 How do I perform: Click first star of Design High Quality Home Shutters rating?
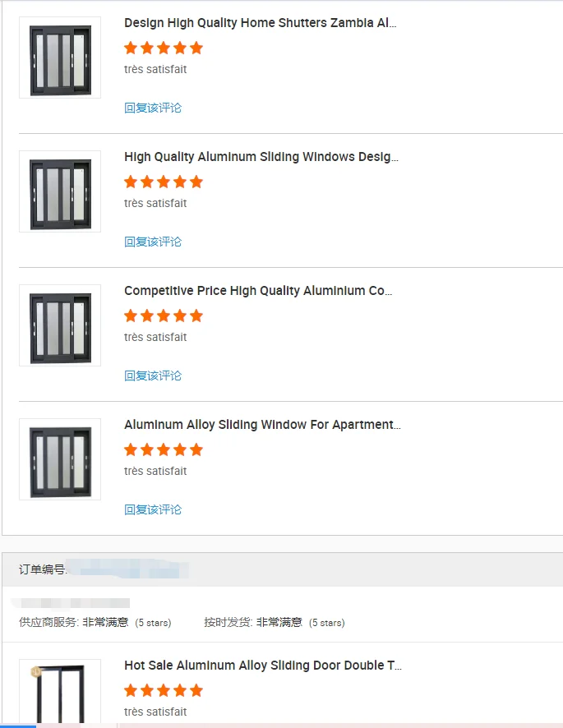tap(131, 48)
